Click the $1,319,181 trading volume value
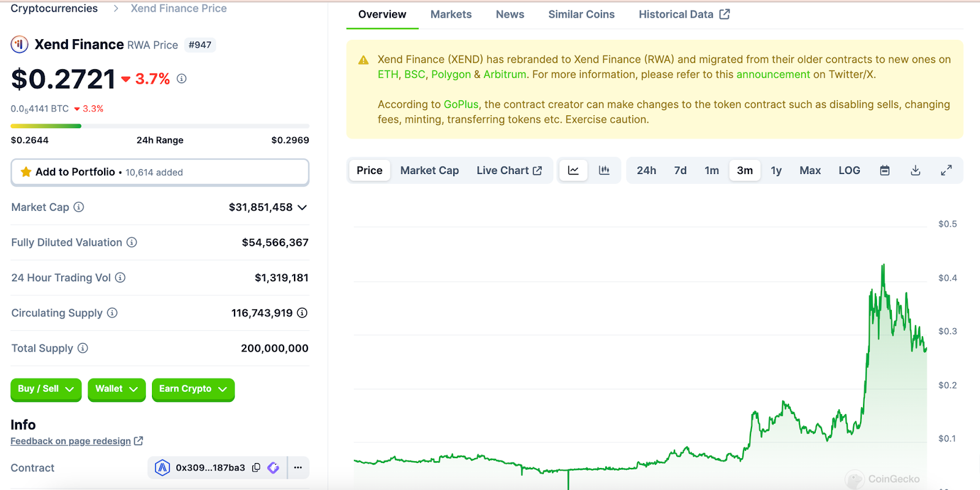This screenshot has width=980, height=490. tap(281, 277)
